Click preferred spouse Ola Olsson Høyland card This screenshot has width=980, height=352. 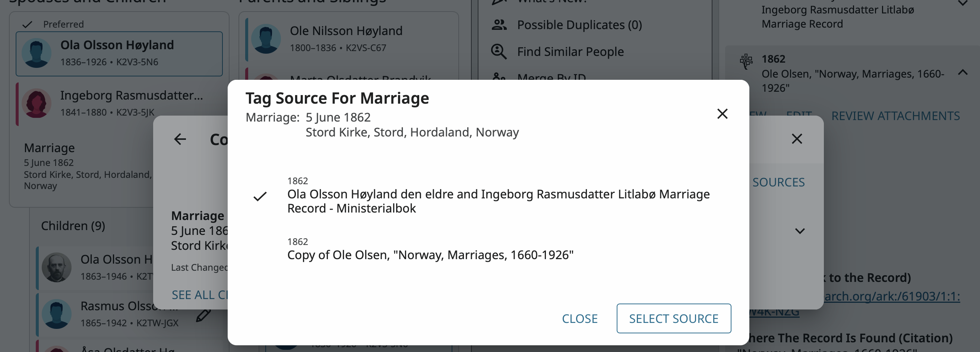(119, 54)
